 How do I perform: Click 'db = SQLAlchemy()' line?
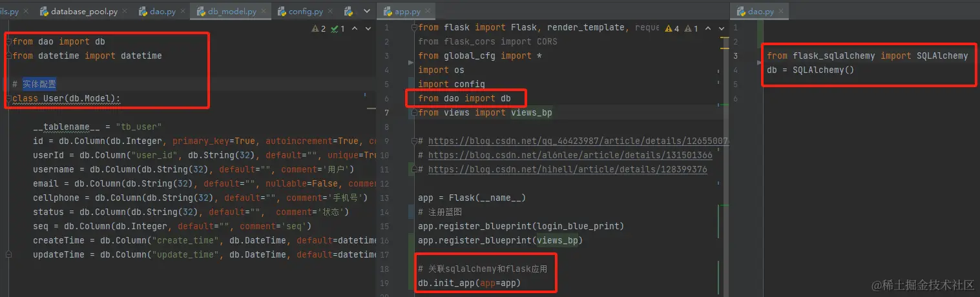tap(811, 70)
